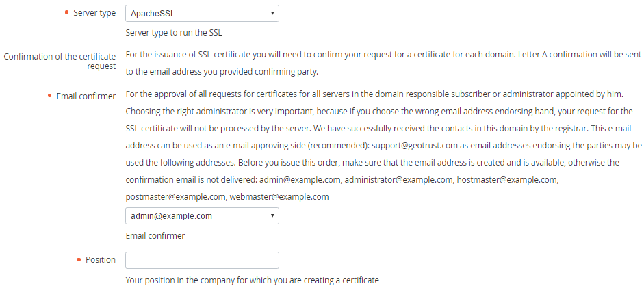644x288 pixels.
Task: Expand the email confirmer dropdown showing admin@example.com
Action: [202, 216]
